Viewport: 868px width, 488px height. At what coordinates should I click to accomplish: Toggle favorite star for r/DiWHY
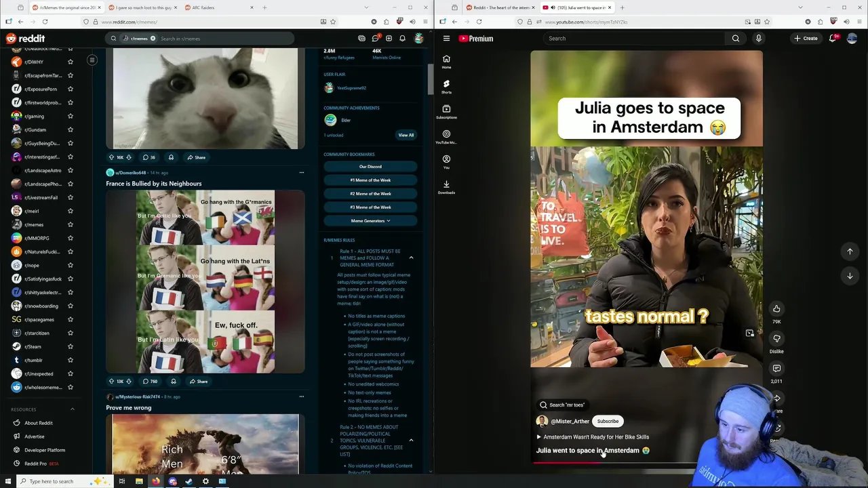[70, 62]
